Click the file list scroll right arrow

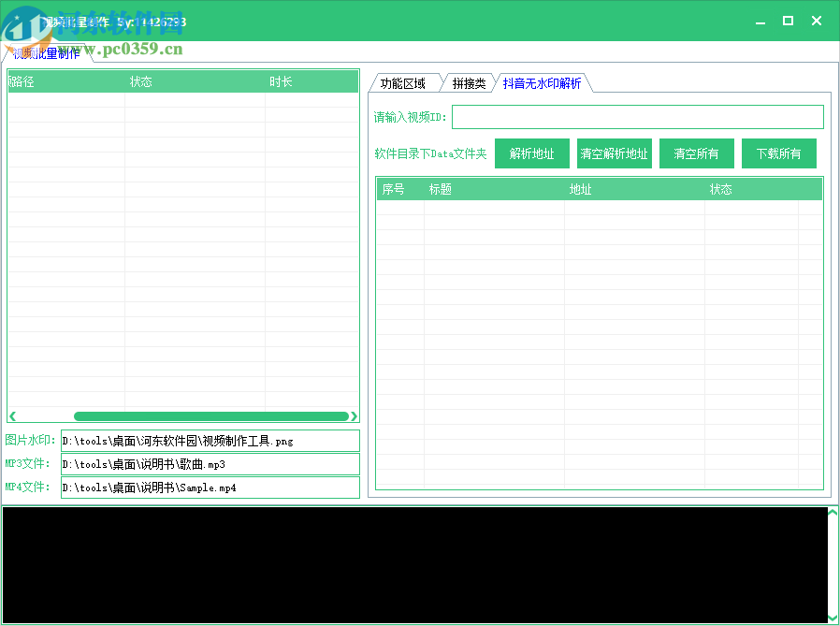tap(354, 416)
